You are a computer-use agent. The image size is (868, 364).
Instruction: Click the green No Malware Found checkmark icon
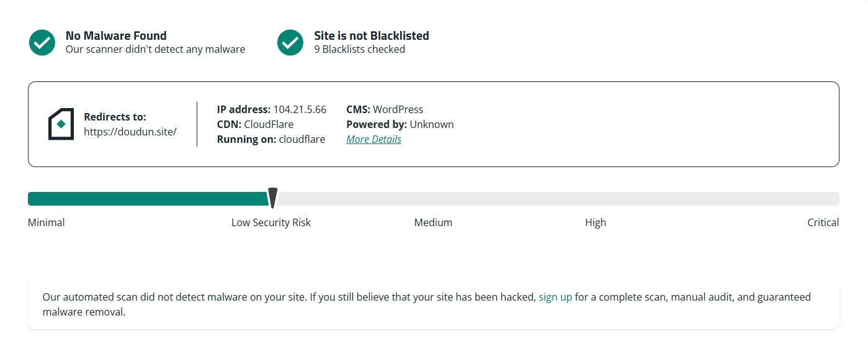(42, 42)
